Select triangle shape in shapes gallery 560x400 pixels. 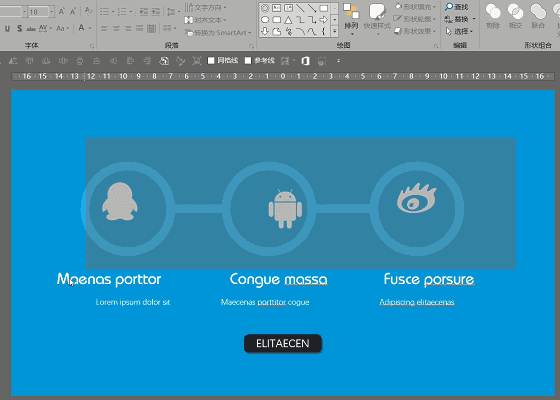point(288,20)
